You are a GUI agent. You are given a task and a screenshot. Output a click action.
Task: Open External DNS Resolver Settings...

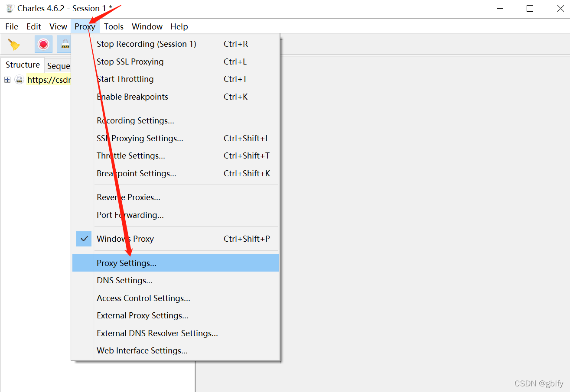176,334
